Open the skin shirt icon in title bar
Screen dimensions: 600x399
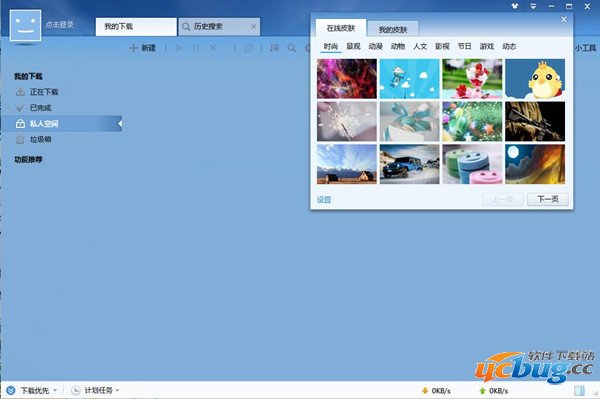(515, 6)
